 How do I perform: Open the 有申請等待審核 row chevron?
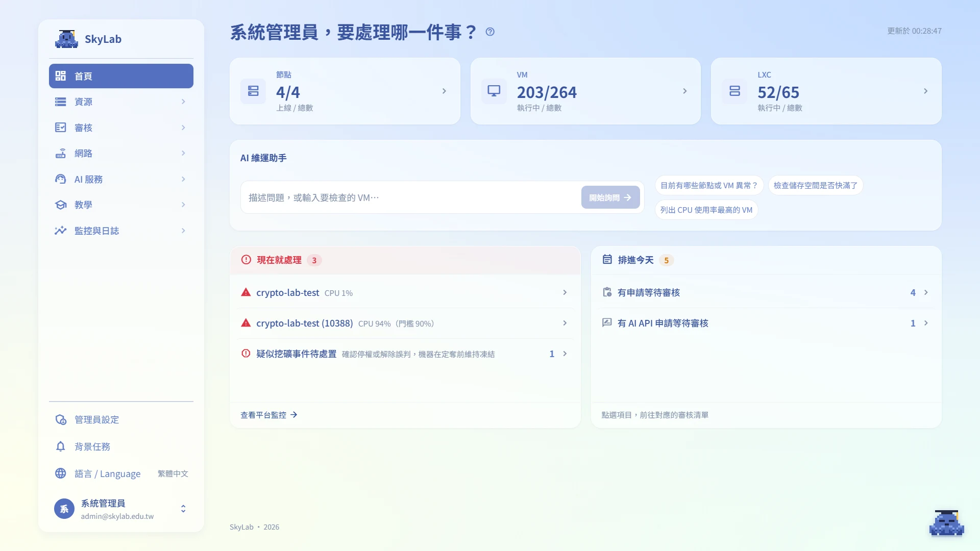coord(926,292)
